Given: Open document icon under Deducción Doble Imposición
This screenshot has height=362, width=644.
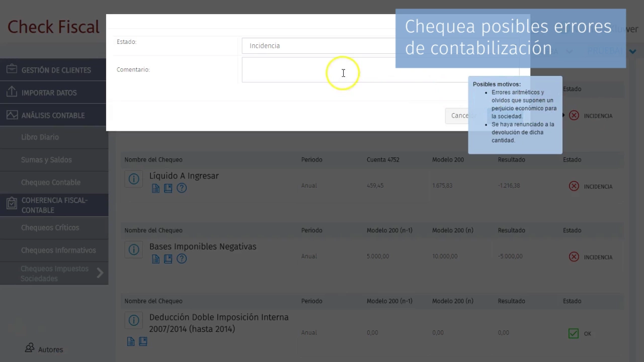Looking at the screenshot, I should [131, 341].
